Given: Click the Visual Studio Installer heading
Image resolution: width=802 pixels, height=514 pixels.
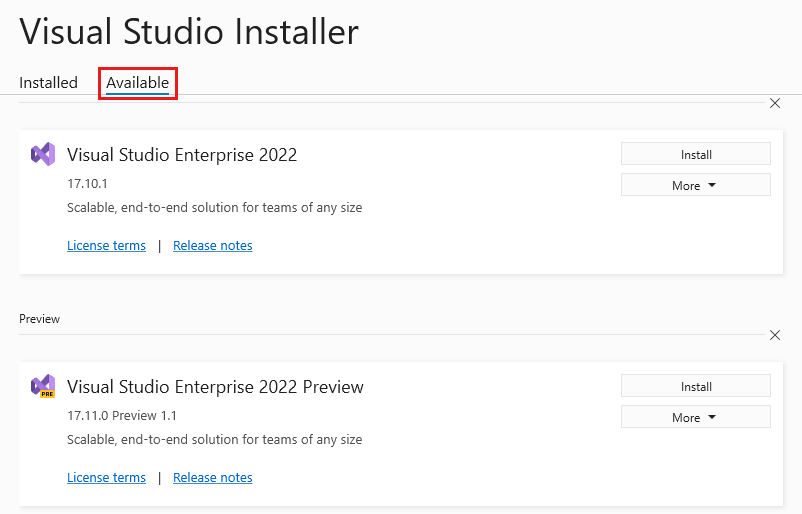Looking at the screenshot, I should (x=189, y=32).
